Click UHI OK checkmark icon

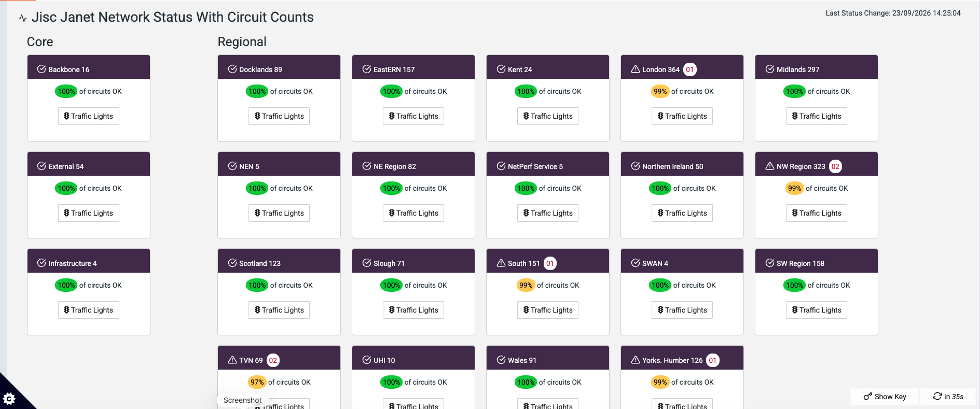367,360
